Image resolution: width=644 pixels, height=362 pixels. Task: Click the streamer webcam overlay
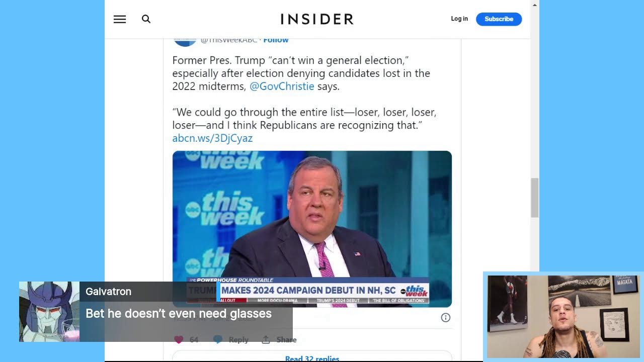(x=563, y=316)
